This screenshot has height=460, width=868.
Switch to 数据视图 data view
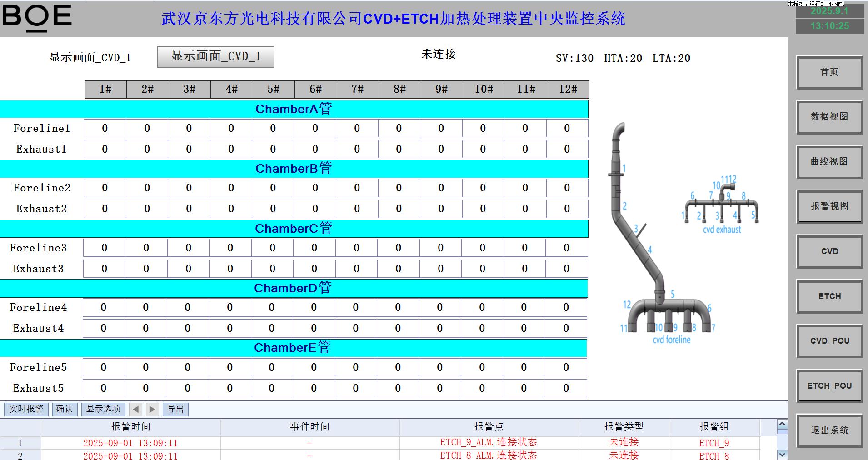pos(829,117)
